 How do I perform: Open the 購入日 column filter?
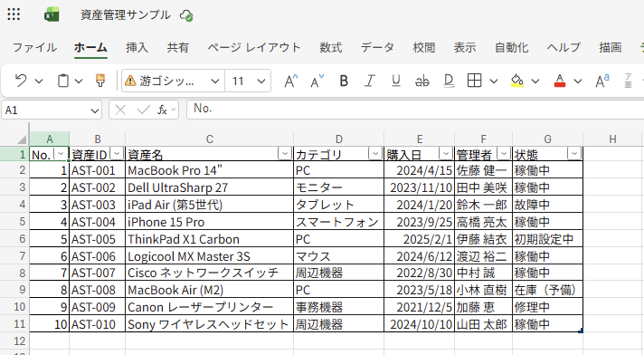(446, 154)
